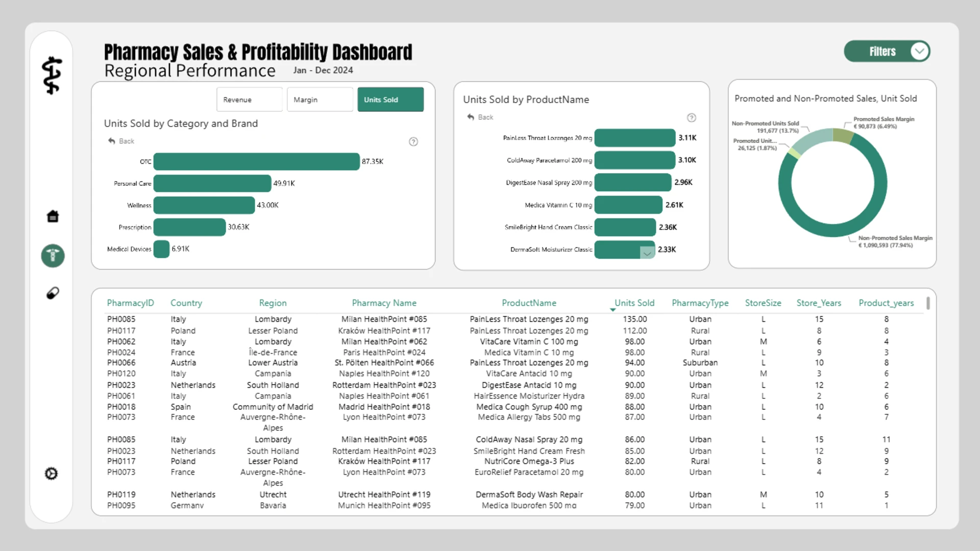The width and height of the screenshot is (980, 551).
Task: Sort table by PharmacyType column header
Action: 700,303
